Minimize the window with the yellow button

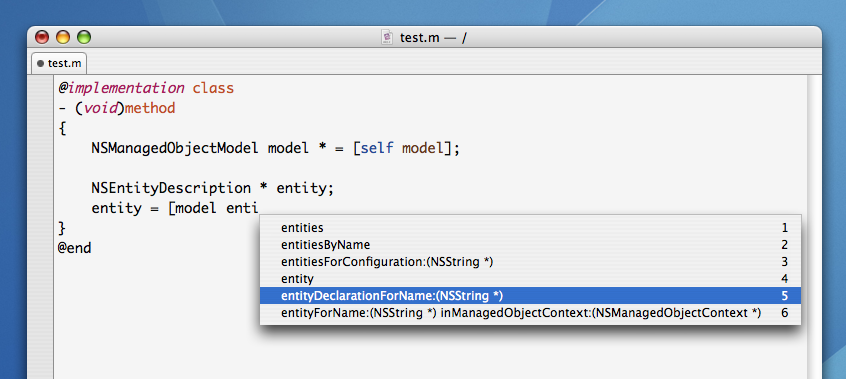pos(63,37)
